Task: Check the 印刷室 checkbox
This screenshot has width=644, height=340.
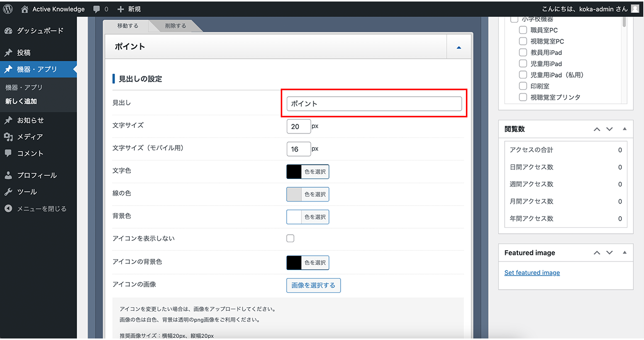Action: [x=523, y=86]
